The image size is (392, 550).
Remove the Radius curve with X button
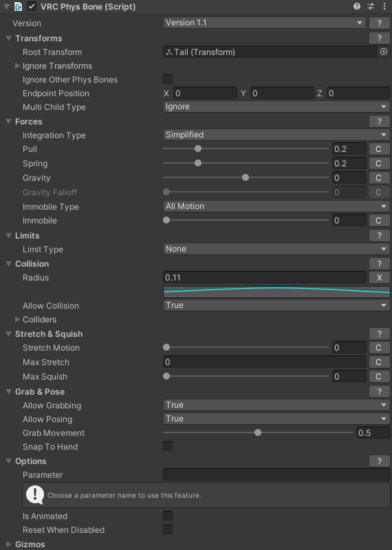[x=380, y=278]
